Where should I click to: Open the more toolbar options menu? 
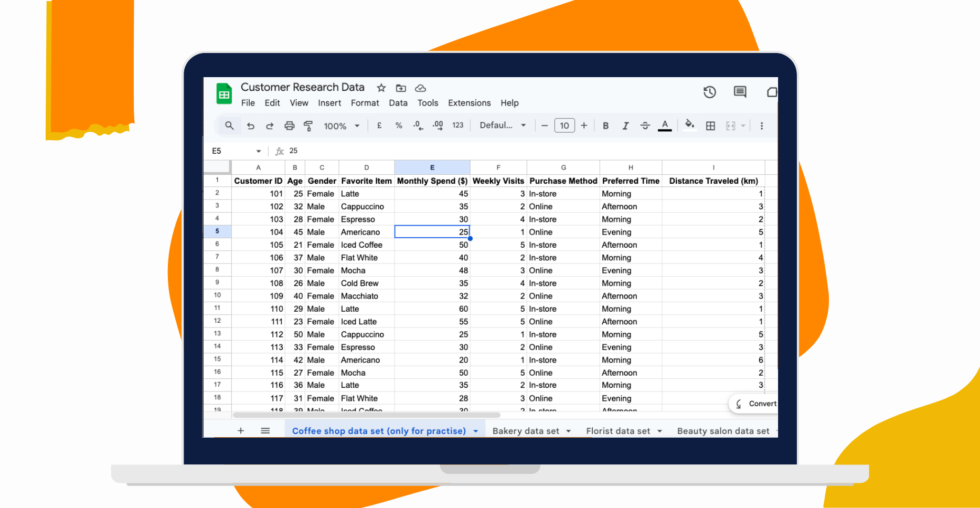(762, 125)
